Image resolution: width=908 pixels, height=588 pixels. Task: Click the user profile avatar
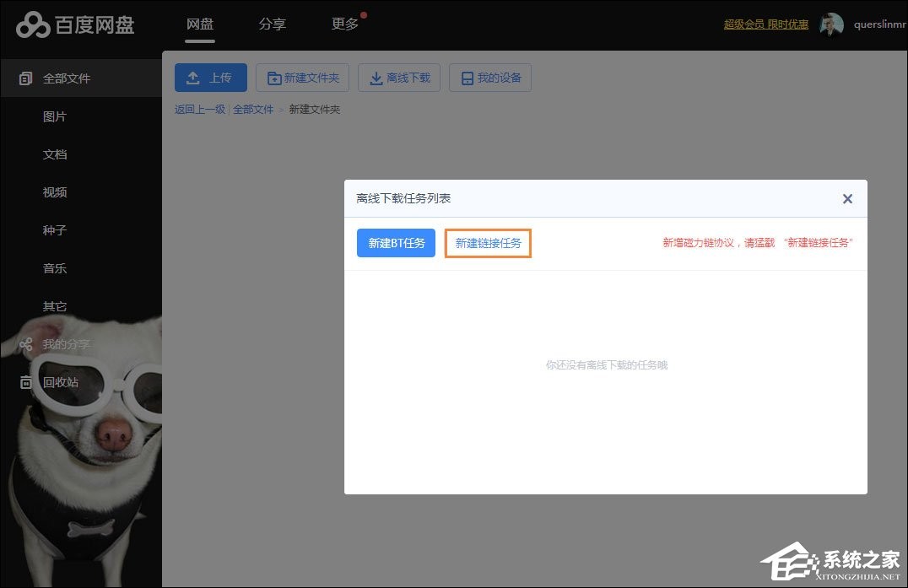(x=831, y=24)
